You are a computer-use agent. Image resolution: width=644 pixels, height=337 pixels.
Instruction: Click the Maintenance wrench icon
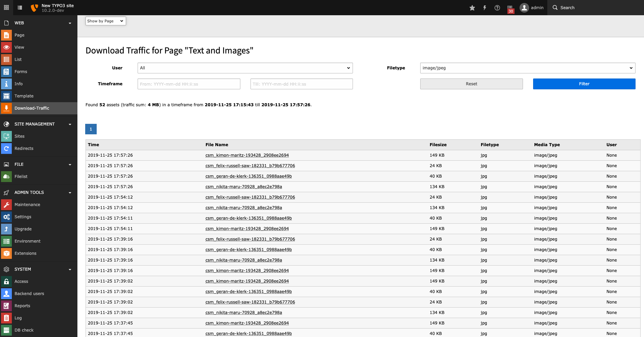[6, 204]
